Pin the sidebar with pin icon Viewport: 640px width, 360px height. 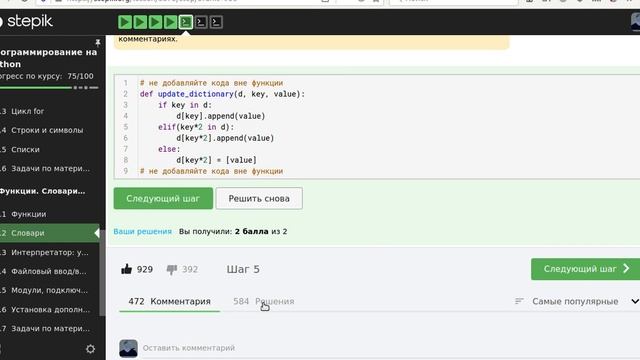tap(98, 42)
